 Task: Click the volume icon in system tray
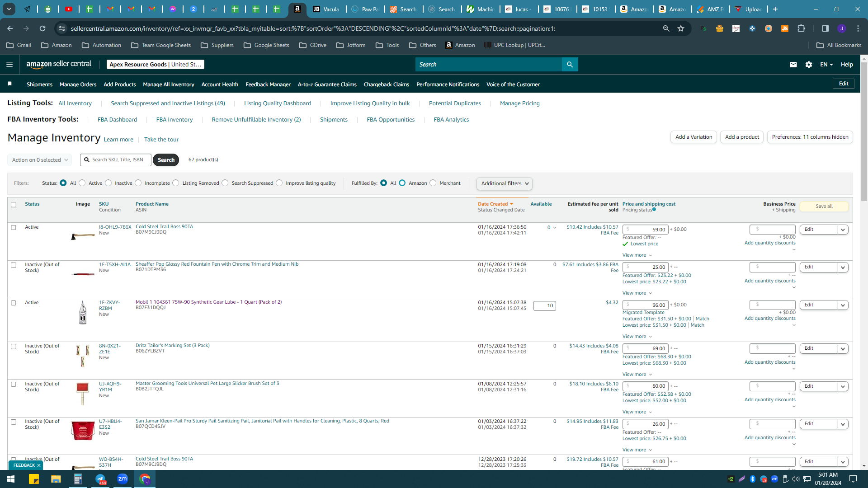click(795, 479)
